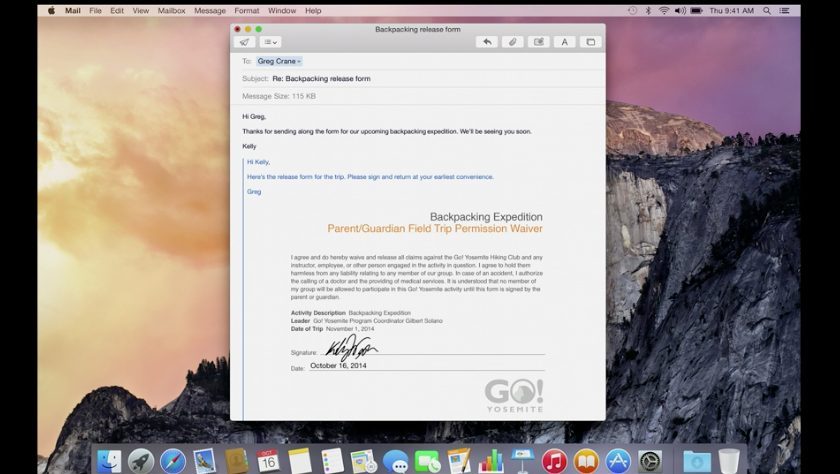The height and width of the screenshot is (474, 840).
Task: Toggle the Bluetooth menu bar icon
Action: click(x=647, y=10)
